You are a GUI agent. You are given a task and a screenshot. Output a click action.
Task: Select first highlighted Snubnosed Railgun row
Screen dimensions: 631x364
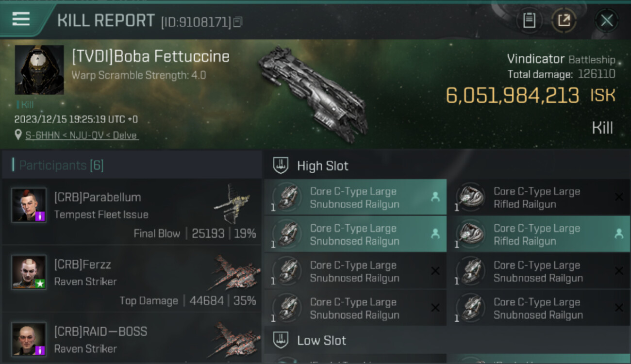(355, 198)
